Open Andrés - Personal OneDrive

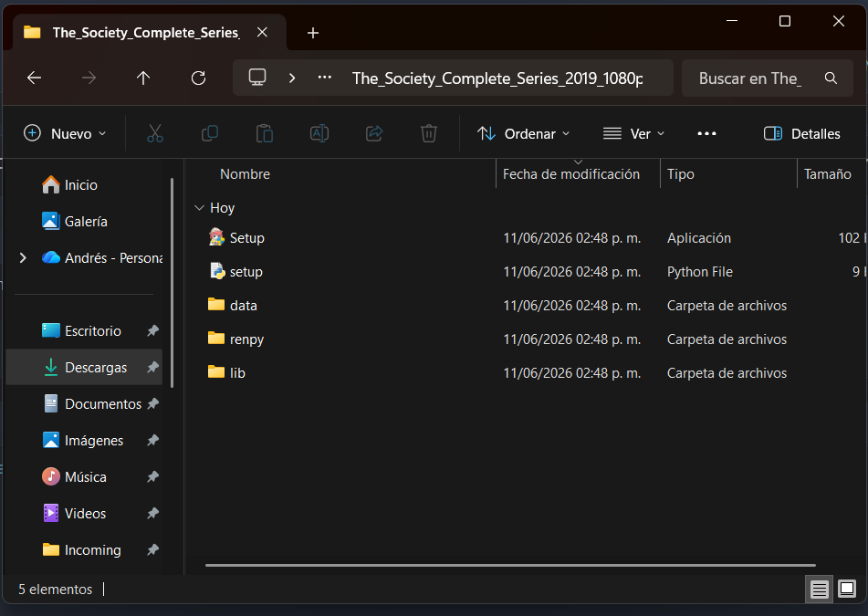pos(113,258)
